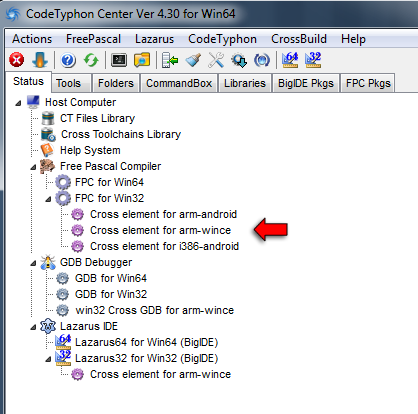The height and width of the screenshot is (414, 418).
Task: Click the CT Files Library database icon
Action: point(48,118)
